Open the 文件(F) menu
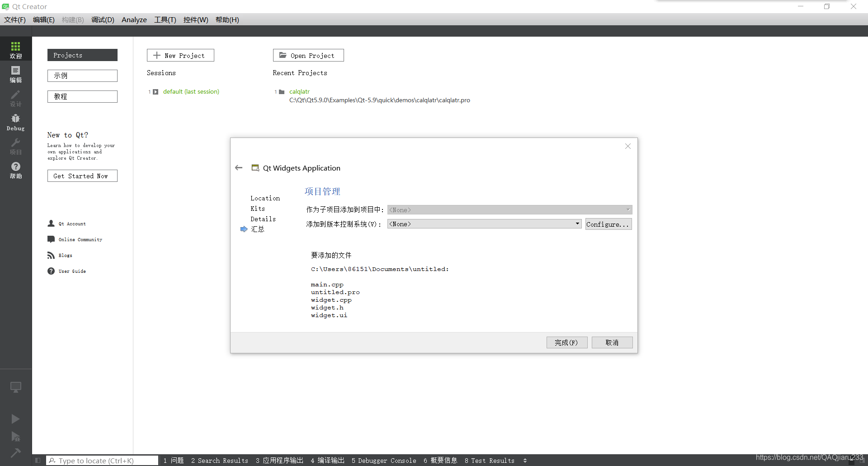868x466 pixels. click(x=15, y=20)
